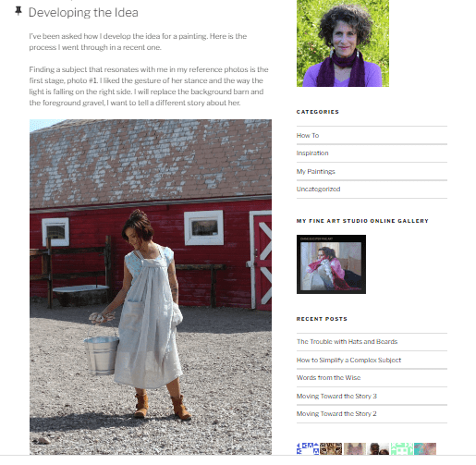Open The Trouble with Hats and Beards
The height and width of the screenshot is (465, 476).
click(347, 341)
